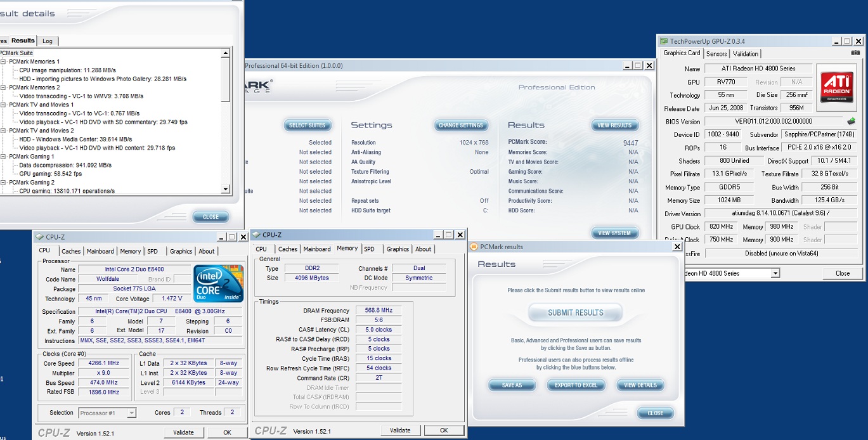The height and width of the screenshot is (440, 868).
Task: Click the Bandwidth value 125.4 GB/s in GPU-Z
Action: point(829,200)
